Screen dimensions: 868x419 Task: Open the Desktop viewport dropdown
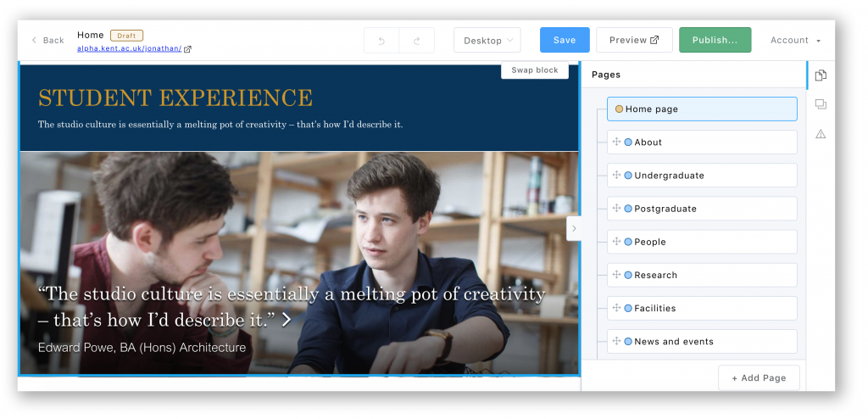click(x=487, y=41)
